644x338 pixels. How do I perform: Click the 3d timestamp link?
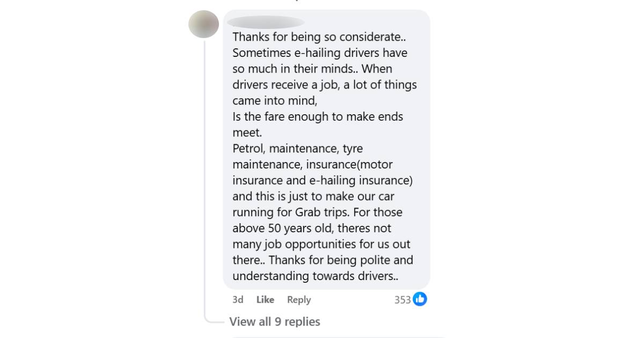coord(238,300)
